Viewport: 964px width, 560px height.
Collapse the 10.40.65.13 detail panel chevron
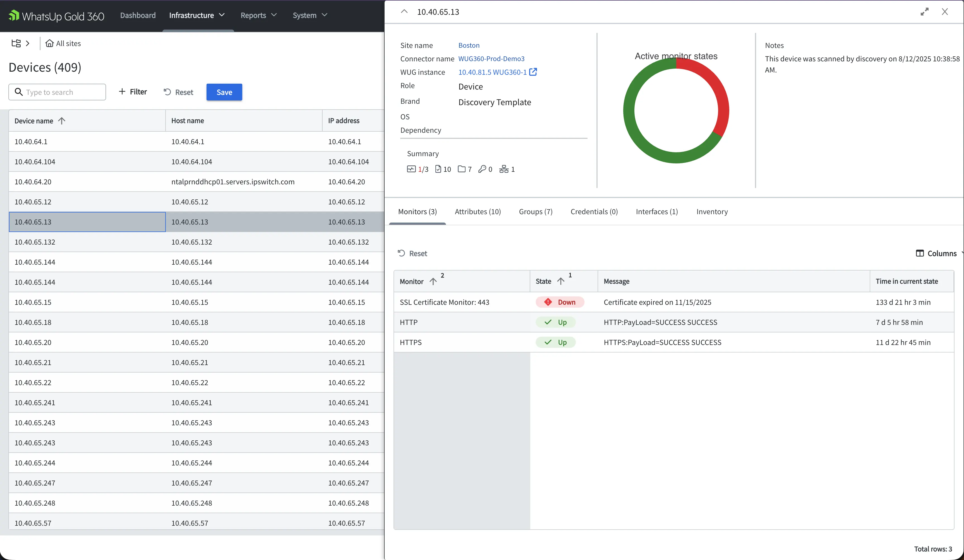pos(404,11)
